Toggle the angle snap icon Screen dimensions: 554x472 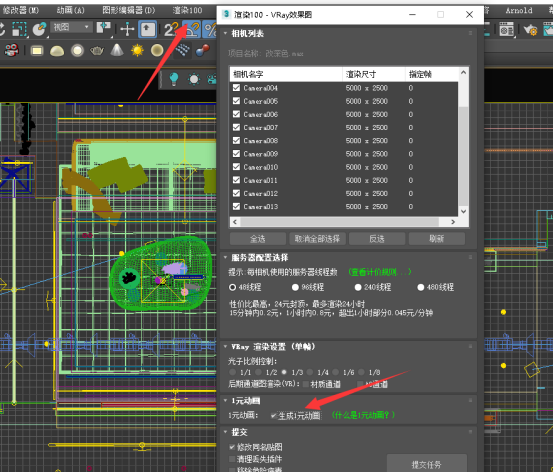pos(191,29)
